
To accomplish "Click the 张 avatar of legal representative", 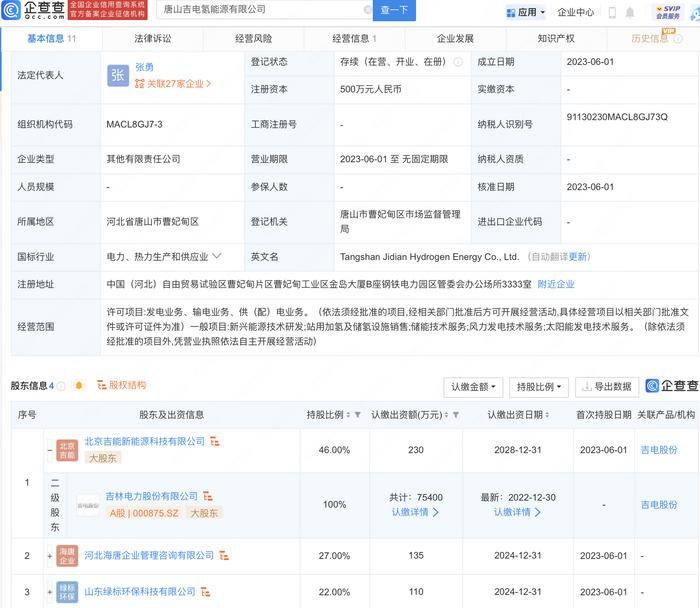I will [x=118, y=75].
